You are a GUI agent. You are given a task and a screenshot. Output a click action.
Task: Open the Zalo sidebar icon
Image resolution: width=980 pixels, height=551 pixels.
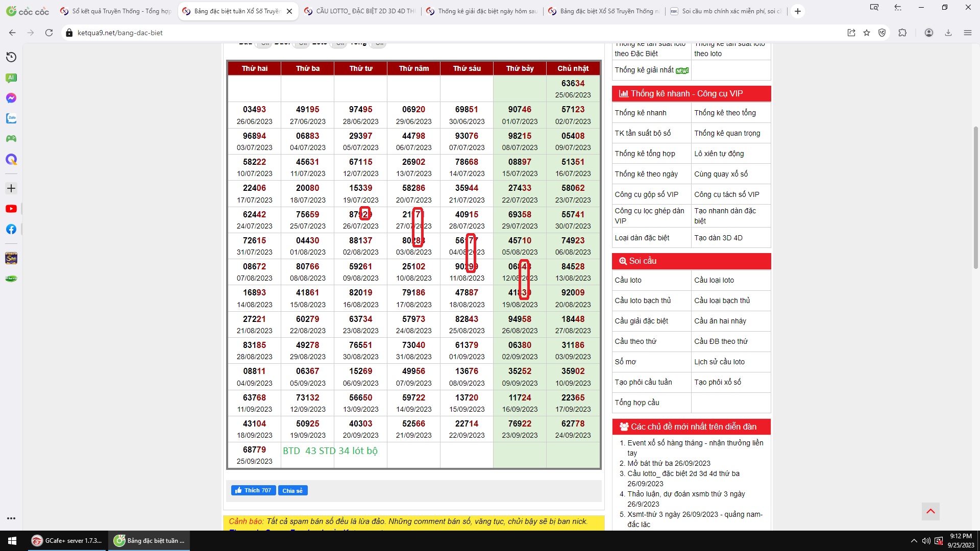tap(11, 118)
